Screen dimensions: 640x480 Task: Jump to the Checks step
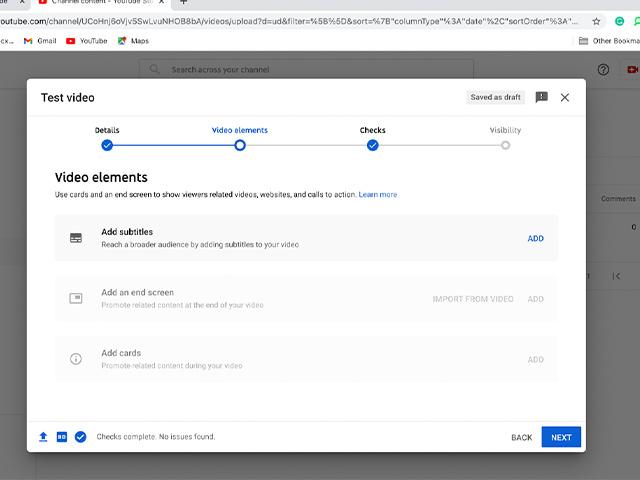pos(372,130)
